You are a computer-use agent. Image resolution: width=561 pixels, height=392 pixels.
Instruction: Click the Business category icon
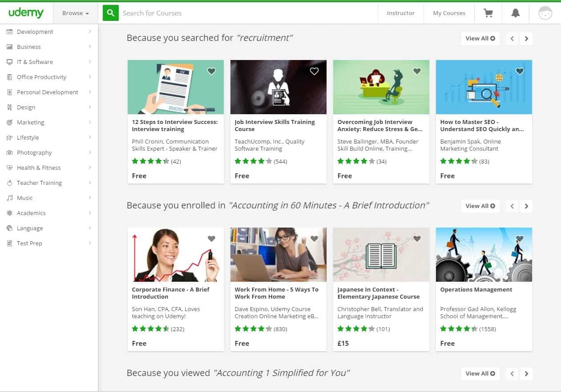pos(9,47)
